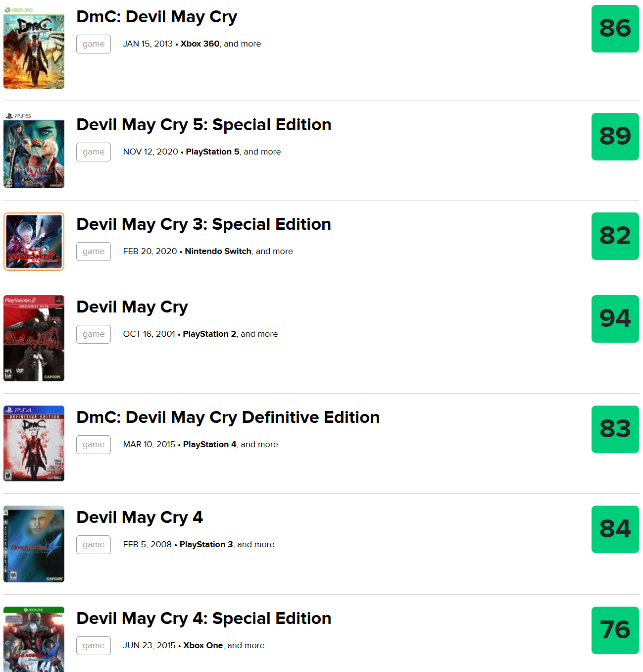Image resolution: width=643 pixels, height=672 pixels.
Task: Click the Devil May Cry 4: Special Edition cover
Action: point(34,639)
